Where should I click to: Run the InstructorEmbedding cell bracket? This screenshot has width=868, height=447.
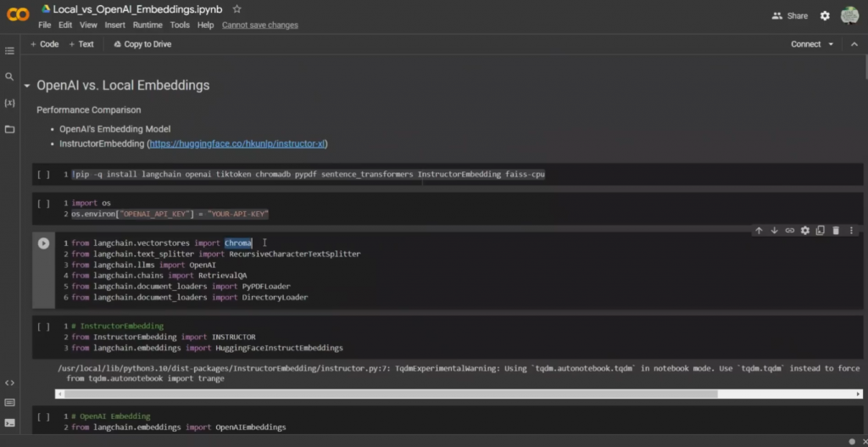click(43, 327)
